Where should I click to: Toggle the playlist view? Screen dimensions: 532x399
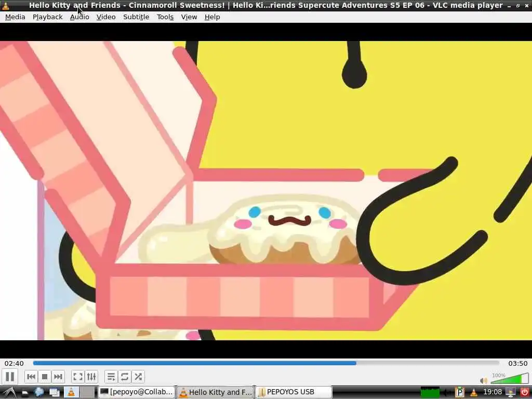tap(111, 377)
